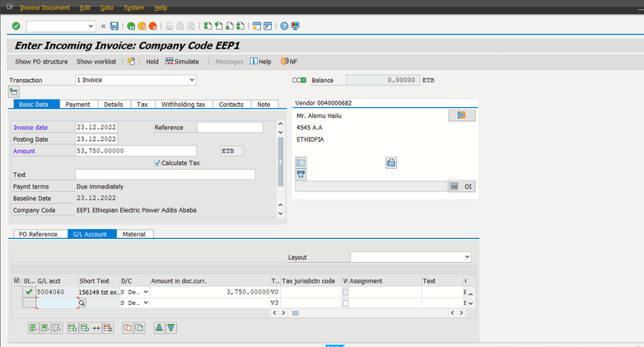Go to Last page icon
Image resolution: width=644 pixels, height=347 pixels.
coord(240,26)
